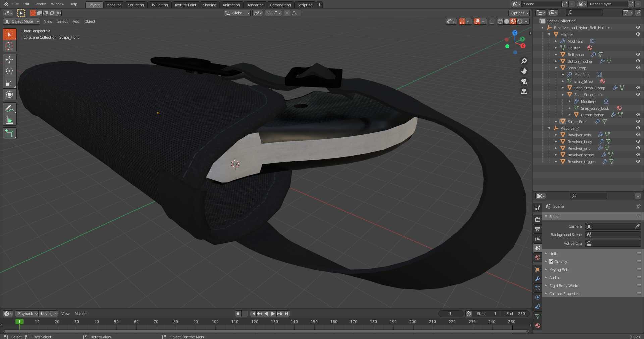Click the End frame field
The width and height of the screenshot is (644, 339).
click(x=516, y=314)
